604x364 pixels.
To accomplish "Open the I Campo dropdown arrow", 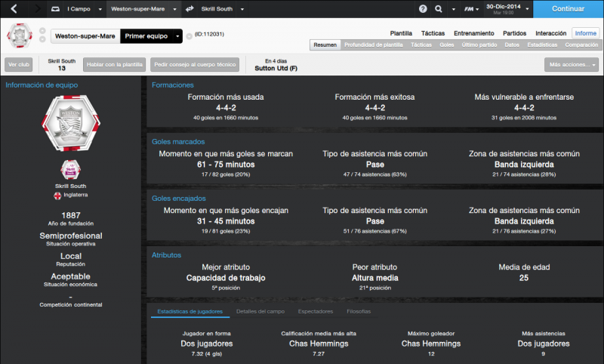I will click(x=100, y=9).
